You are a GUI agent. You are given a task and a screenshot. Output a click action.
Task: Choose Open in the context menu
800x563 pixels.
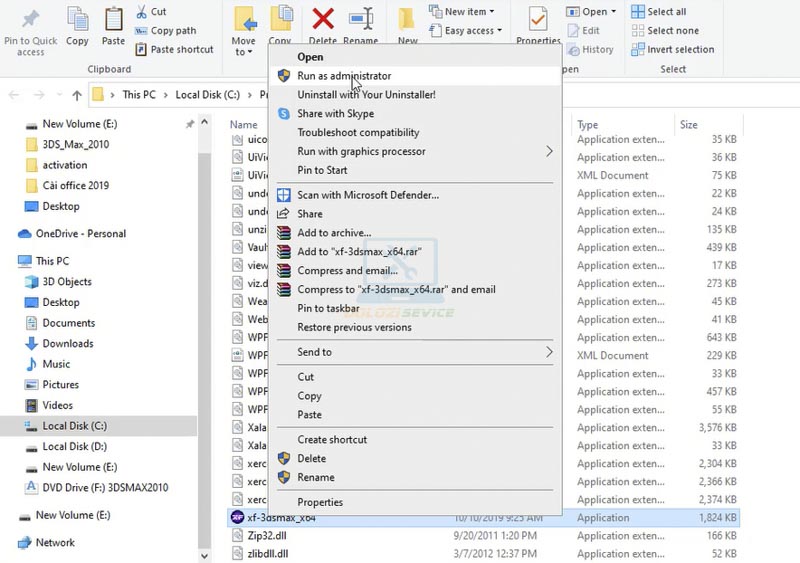point(415,57)
